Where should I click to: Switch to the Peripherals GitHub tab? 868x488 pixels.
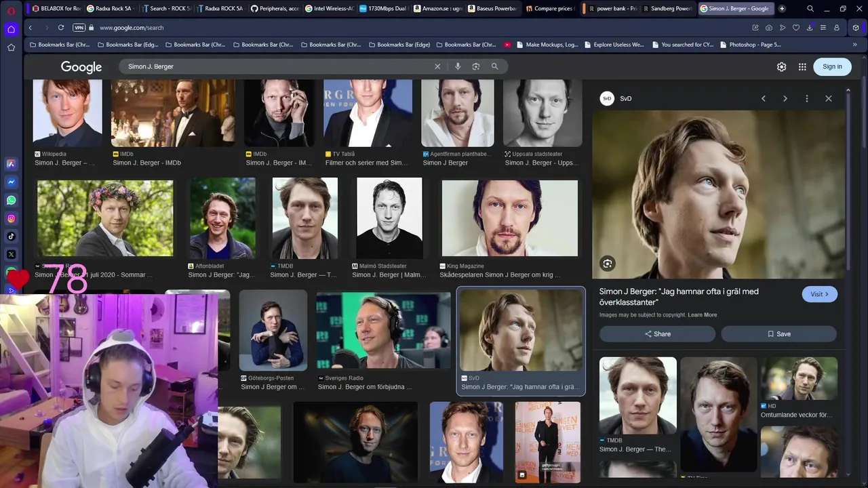pos(275,9)
